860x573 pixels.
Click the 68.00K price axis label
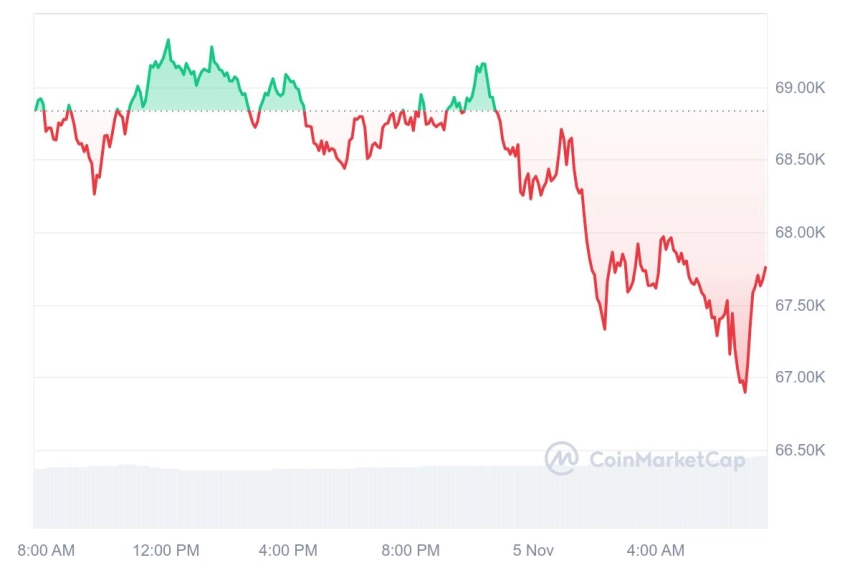point(800,232)
